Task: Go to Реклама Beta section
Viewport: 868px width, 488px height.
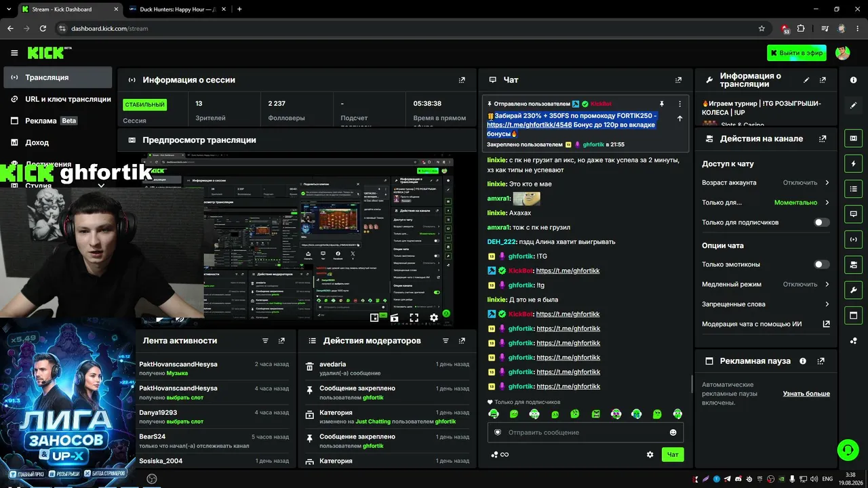Action: pyautogui.click(x=58, y=121)
